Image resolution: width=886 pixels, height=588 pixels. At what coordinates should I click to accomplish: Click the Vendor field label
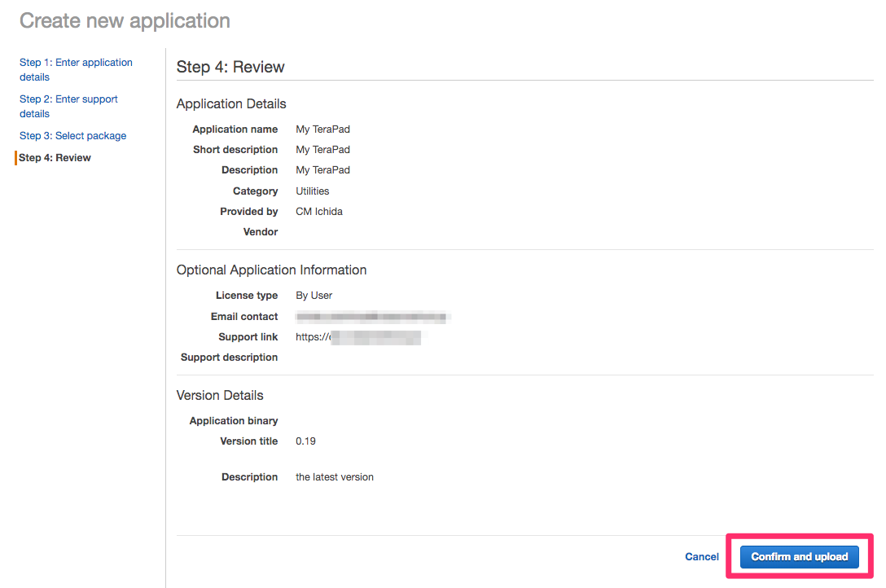point(261,231)
